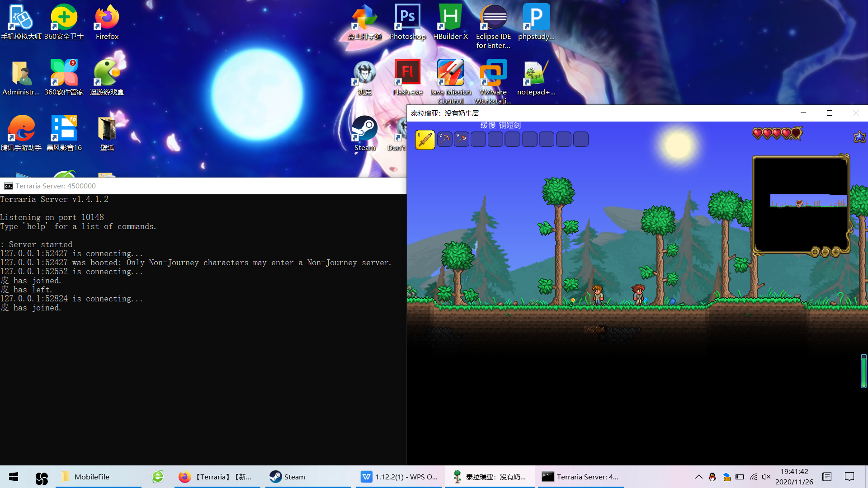Switch to the Firefox Terraria taskbar item
This screenshot has height=488, width=868.
tap(217, 477)
